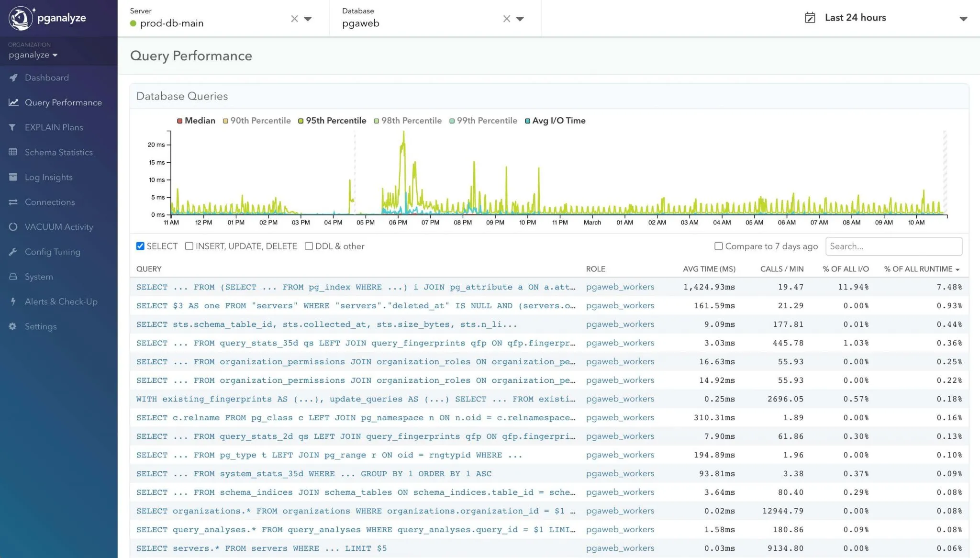Viewport: 980px width, 558px height.
Task: Open Alerts & Check-Up section
Action: click(x=61, y=301)
